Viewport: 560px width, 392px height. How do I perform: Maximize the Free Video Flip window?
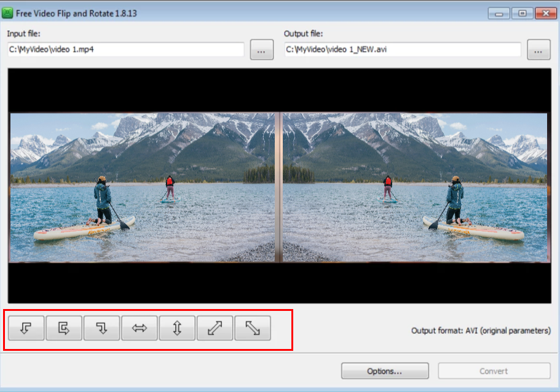522,14
